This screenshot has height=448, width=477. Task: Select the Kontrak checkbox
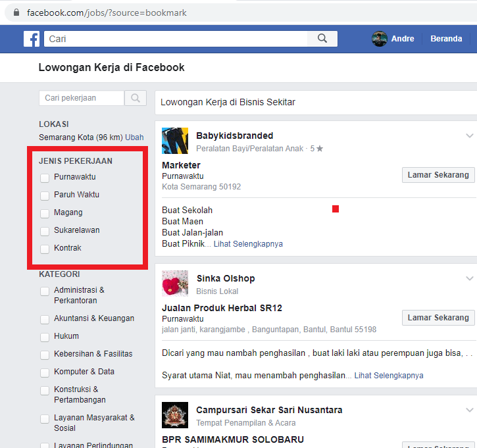point(45,249)
